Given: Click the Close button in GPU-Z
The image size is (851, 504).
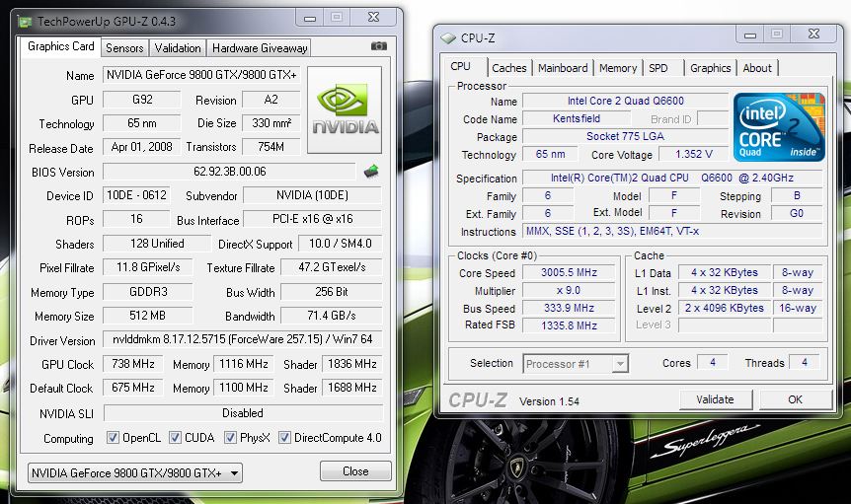Looking at the screenshot, I should point(355,470).
